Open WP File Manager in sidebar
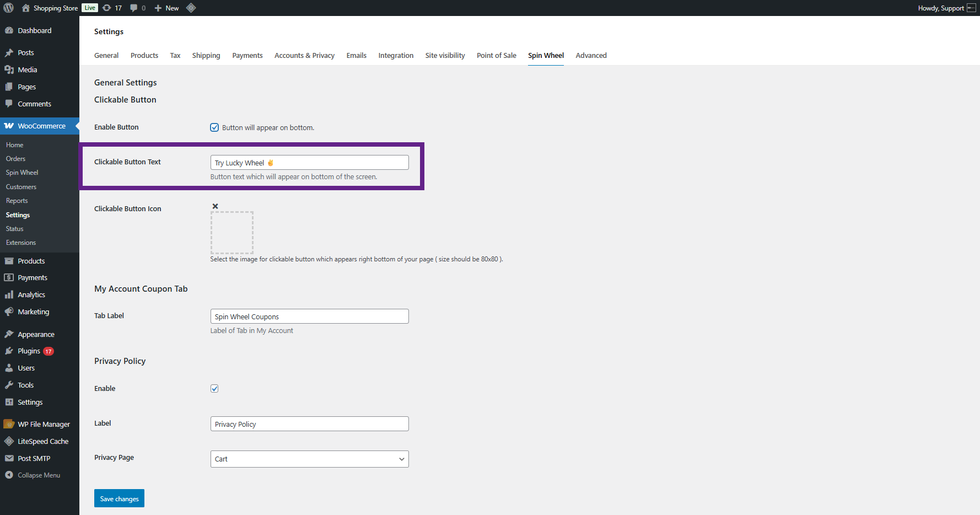This screenshot has height=515, width=980. (44, 424)
